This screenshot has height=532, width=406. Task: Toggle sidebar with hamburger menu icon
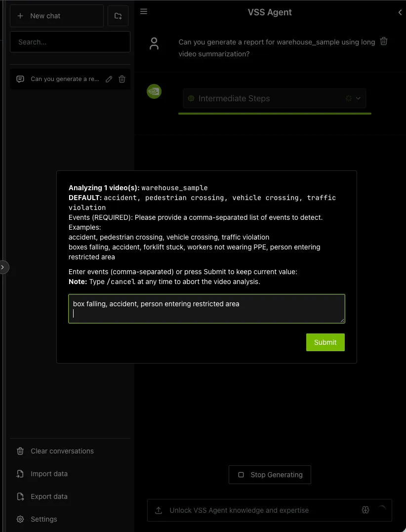point(144,11)
